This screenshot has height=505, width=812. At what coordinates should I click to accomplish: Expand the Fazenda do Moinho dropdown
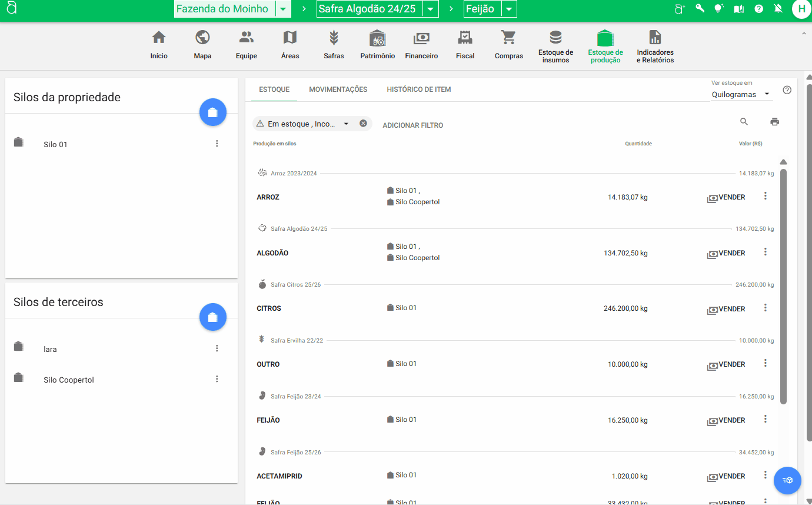click(x=284, y=9)
